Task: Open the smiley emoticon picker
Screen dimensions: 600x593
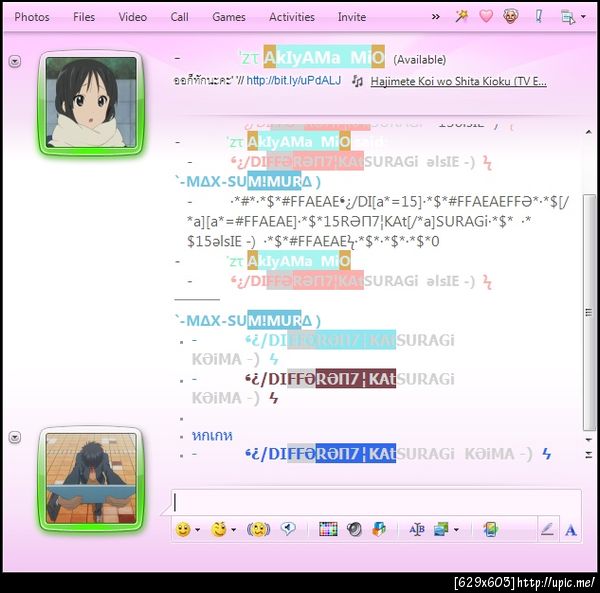Action: (x=183, y=529)
